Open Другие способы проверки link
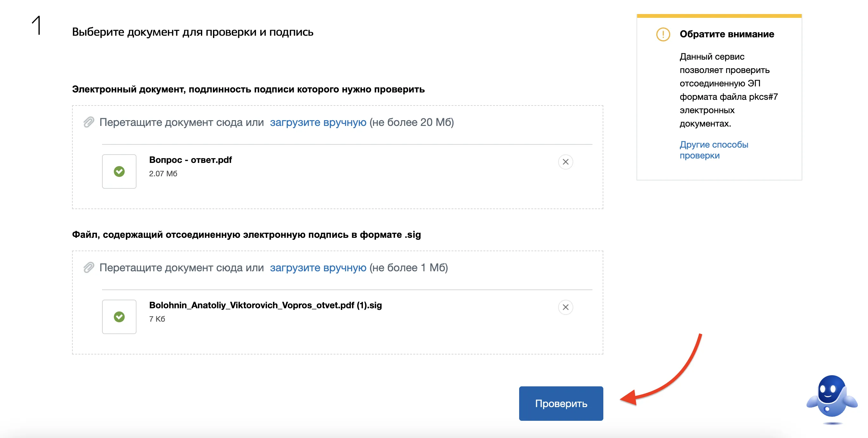The image size is (868, 438). click(x=714, y=150)
